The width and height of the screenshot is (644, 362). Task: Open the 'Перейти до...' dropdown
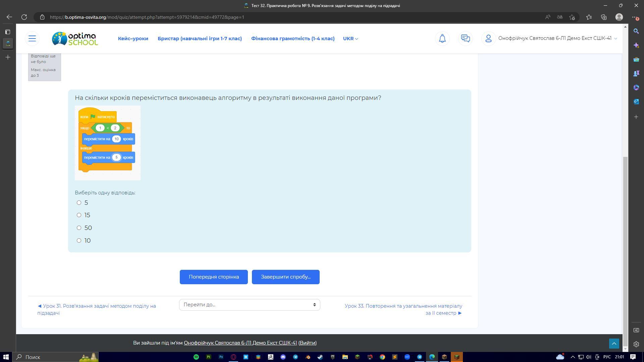(x=249, y=305)
